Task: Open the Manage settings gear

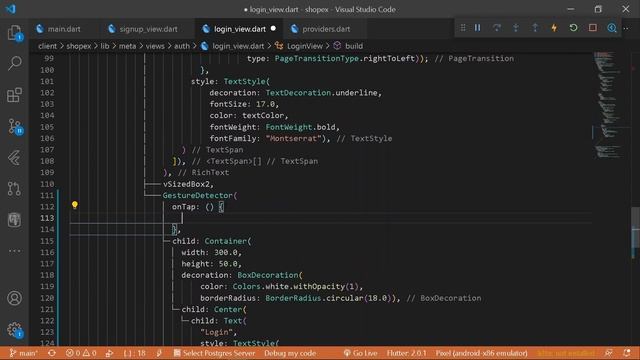Action: (15, 329)
